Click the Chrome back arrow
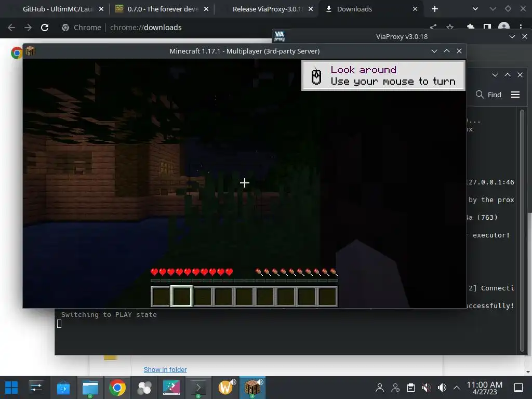 point(11,28)
